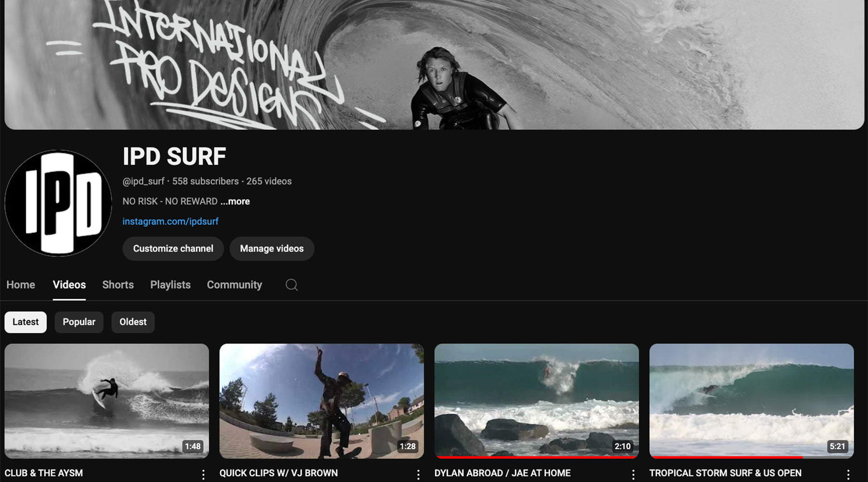Screen dimensions: 868x482
Task: Open the Playlists tab
Action: [170, 285]
